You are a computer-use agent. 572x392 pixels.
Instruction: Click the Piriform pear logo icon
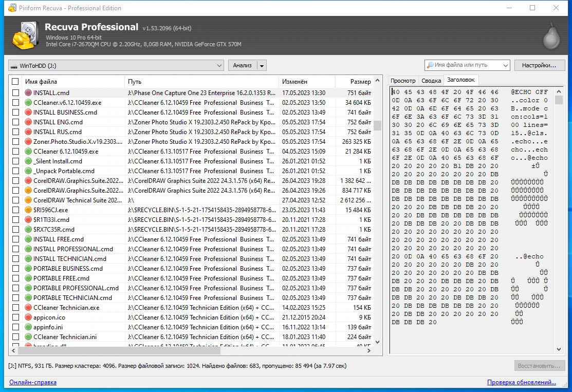point(551,36)
